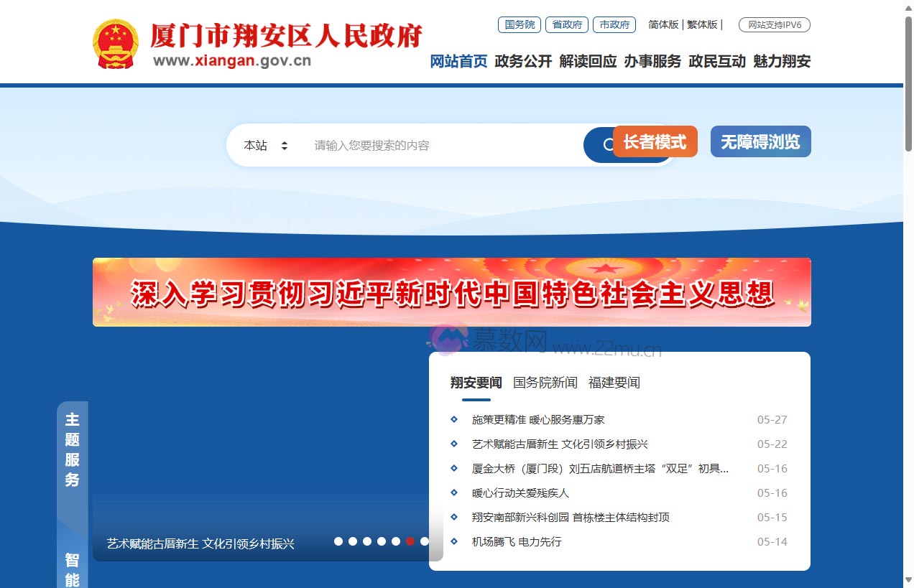Open the 办事服务 navigation menu
Viewport: 914px width, 588px height.
(652, 62)
